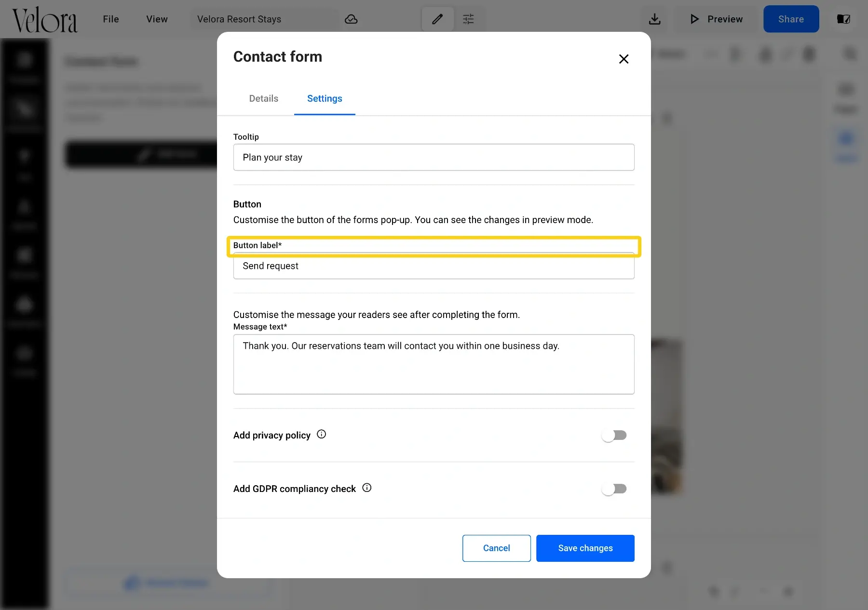This screenshot has height=610, width=868.
Task: Switch to the Details tab
Action: [x=264, y=98]
